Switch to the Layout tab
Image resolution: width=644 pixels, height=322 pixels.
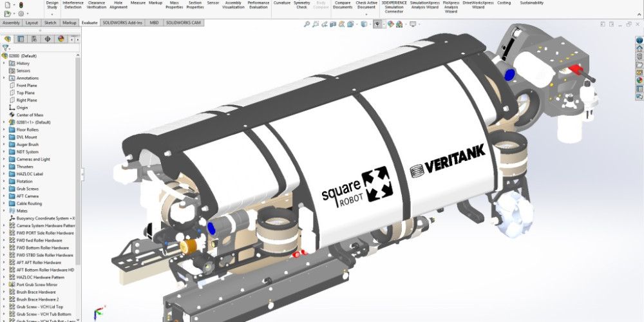(x=32, y=23)
